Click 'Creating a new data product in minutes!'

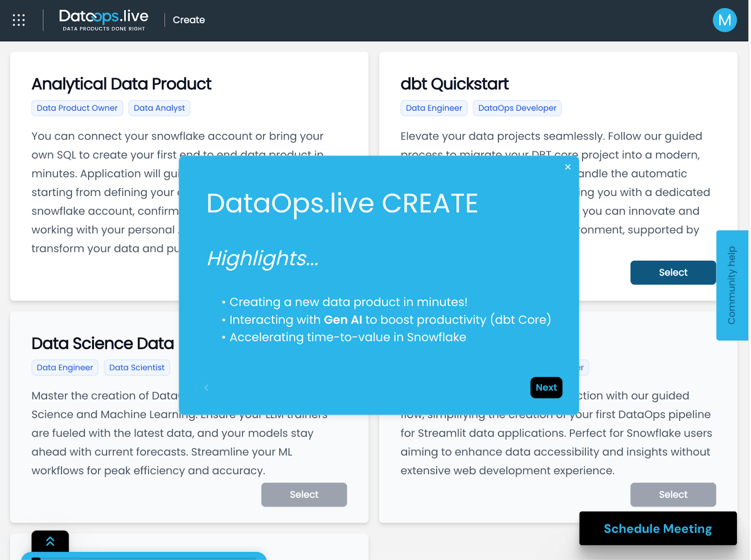pyautogui.click(x=348, y=302)
